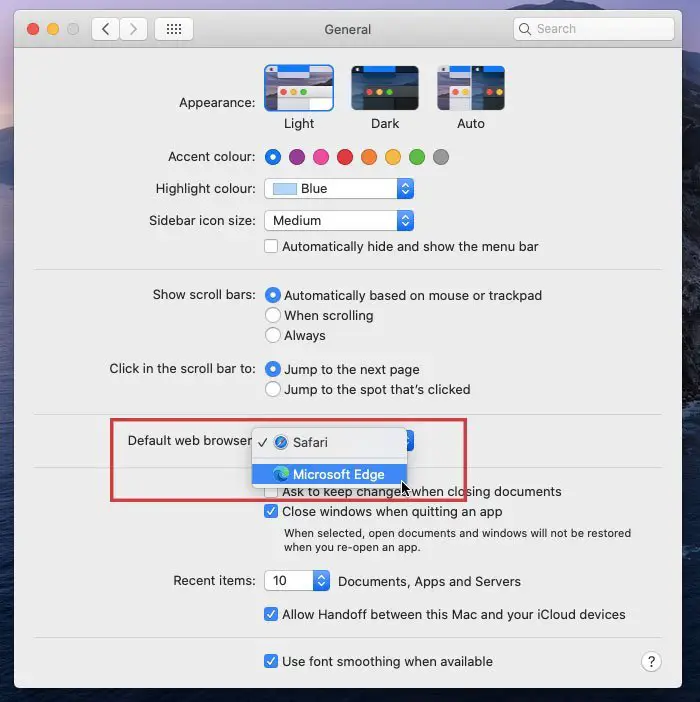Image resolution: width=700 pixels, height=702 pixels.
Task: Click the General window title
Action: coord(348,30)
